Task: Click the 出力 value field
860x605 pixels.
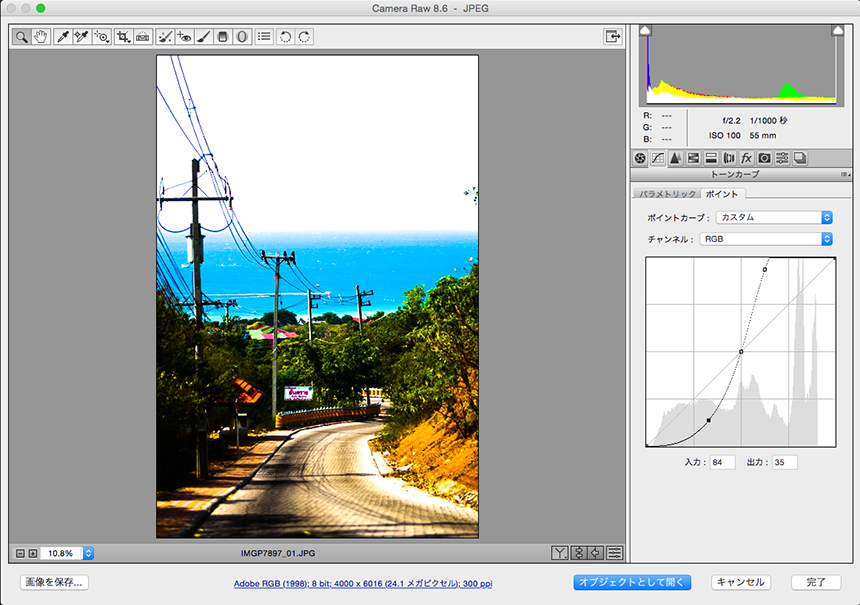Action: [784, 462]
